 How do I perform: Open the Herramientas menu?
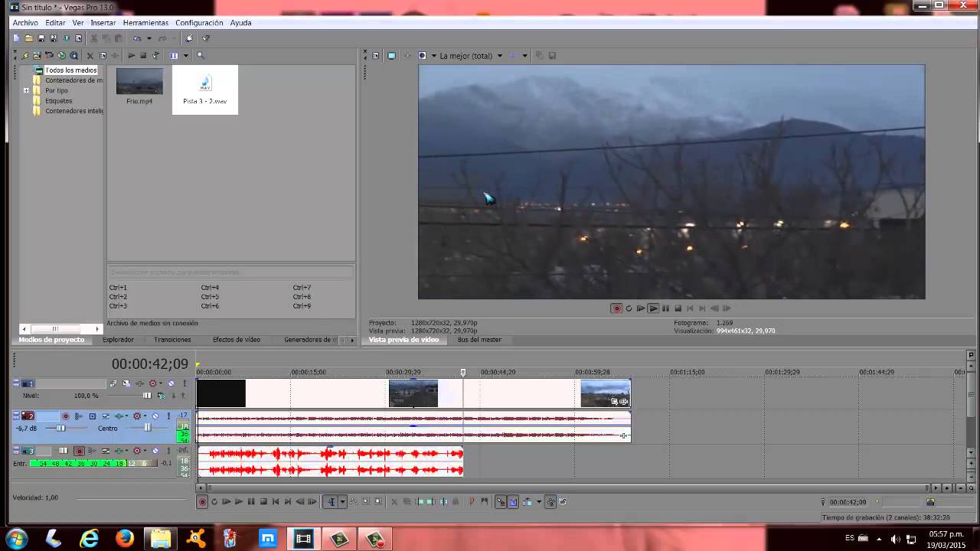(145, 23)
